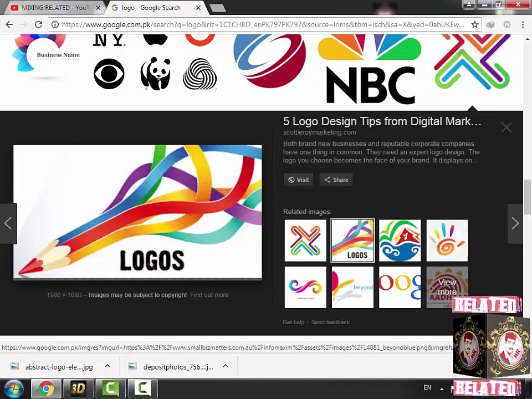Open the red and blue sphere logo result
Viewport: 532px width, 399px height.
tap(270, 60)
